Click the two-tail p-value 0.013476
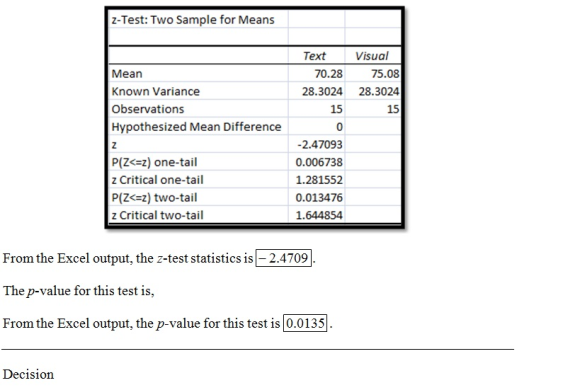 [319, 198]
